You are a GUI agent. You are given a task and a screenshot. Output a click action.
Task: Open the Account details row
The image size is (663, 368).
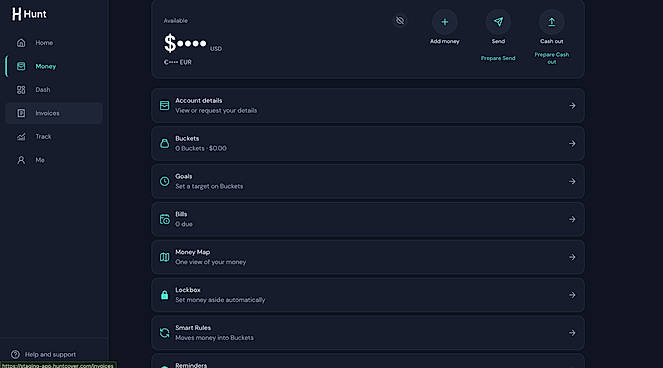(368, 106)
